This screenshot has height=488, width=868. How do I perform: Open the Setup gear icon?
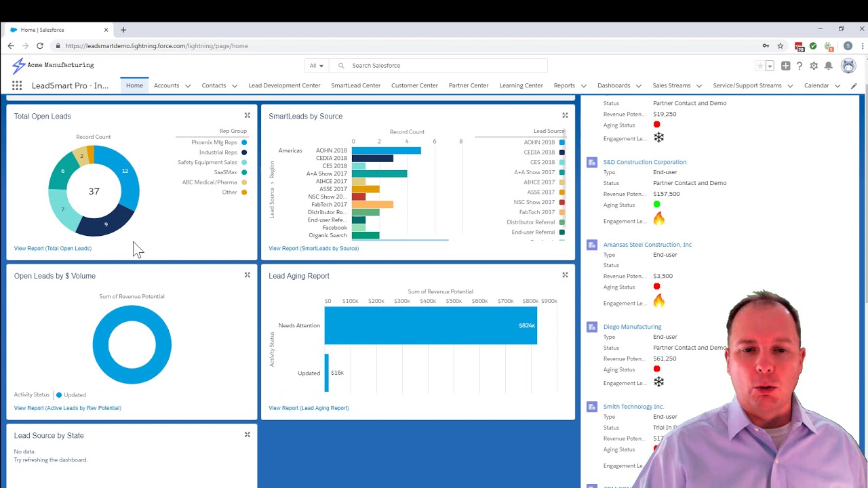pyautogui.click(x=814, y=66)
